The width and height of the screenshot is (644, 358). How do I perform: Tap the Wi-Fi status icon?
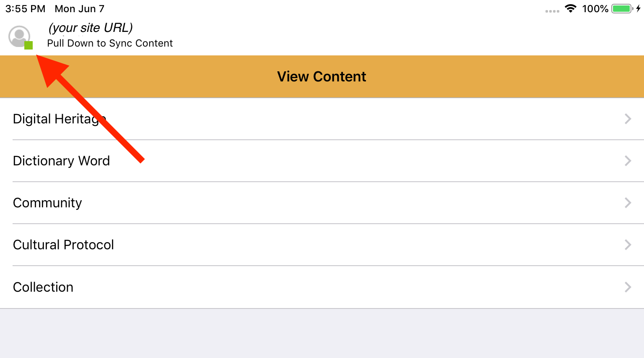coord(570,8)
